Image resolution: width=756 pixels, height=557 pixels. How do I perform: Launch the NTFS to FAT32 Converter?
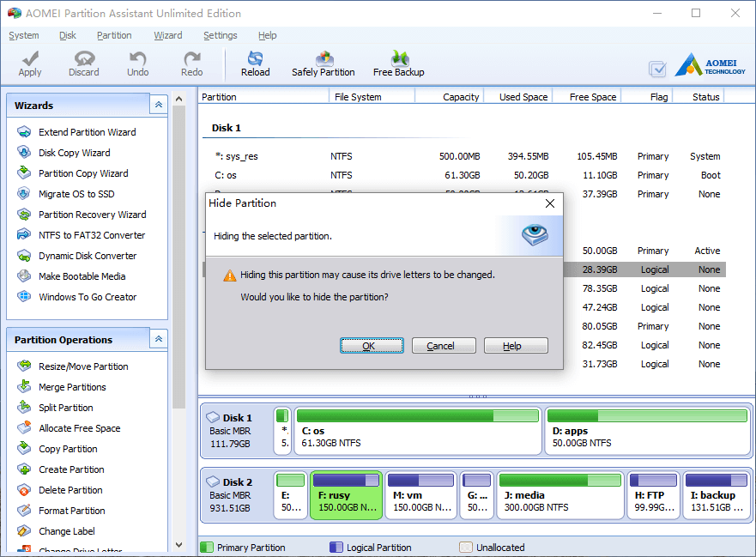pyautogui.click(x=92, y=235)
